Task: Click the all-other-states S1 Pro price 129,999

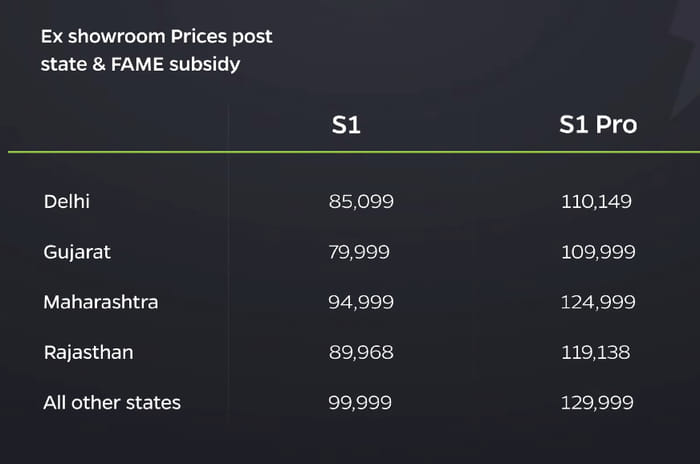Action: tap(598, 403)
